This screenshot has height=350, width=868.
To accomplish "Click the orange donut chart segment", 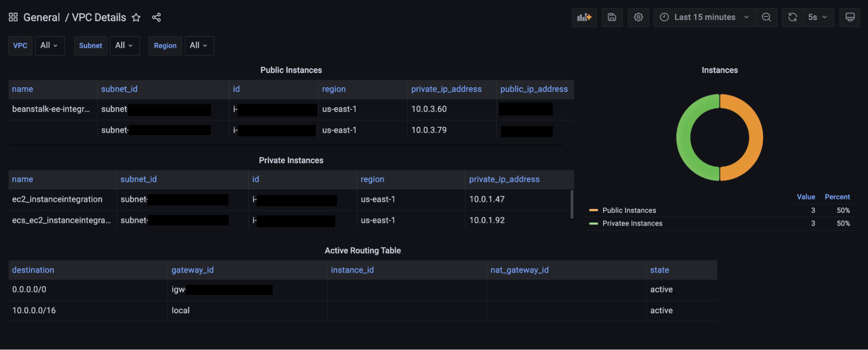I will coord(756,137).
